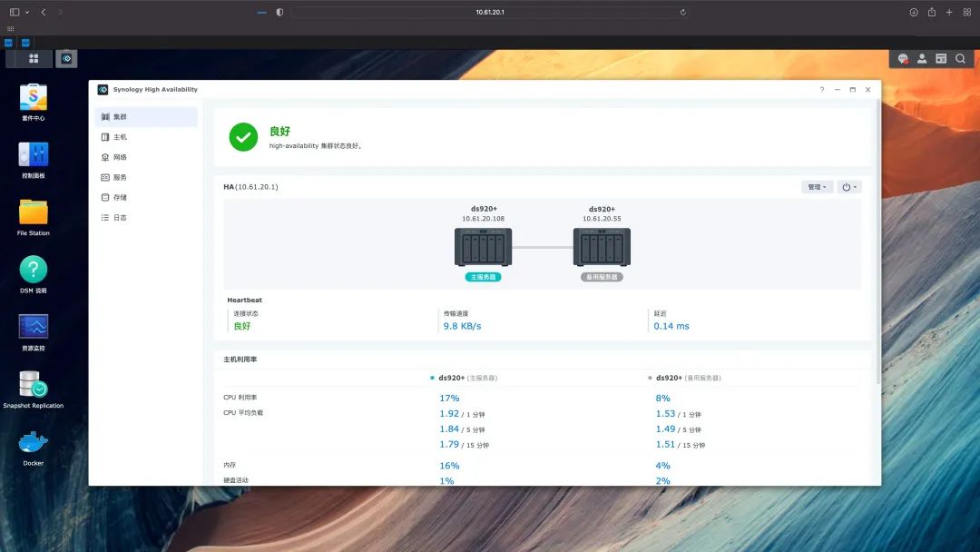The image size is (980, 552).
Task: Click the passive server memory value 4%
Action: (662, 466)
